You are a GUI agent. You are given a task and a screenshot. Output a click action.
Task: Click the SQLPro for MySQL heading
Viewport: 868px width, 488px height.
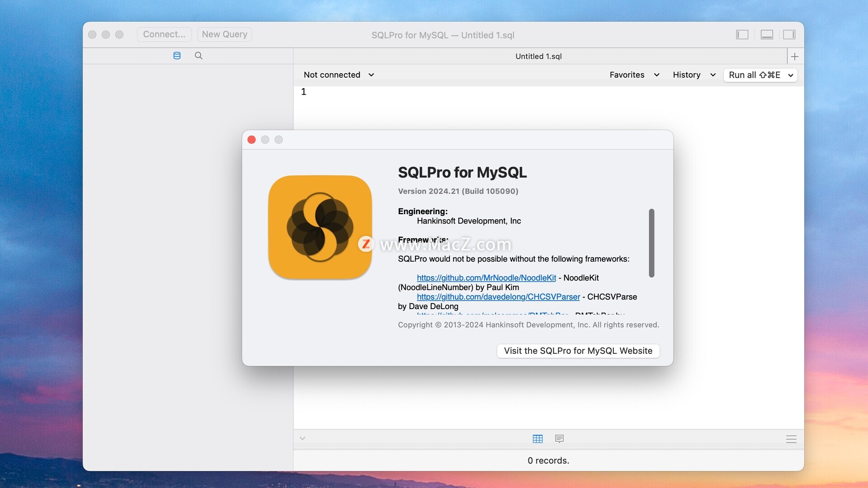point(462,173)
